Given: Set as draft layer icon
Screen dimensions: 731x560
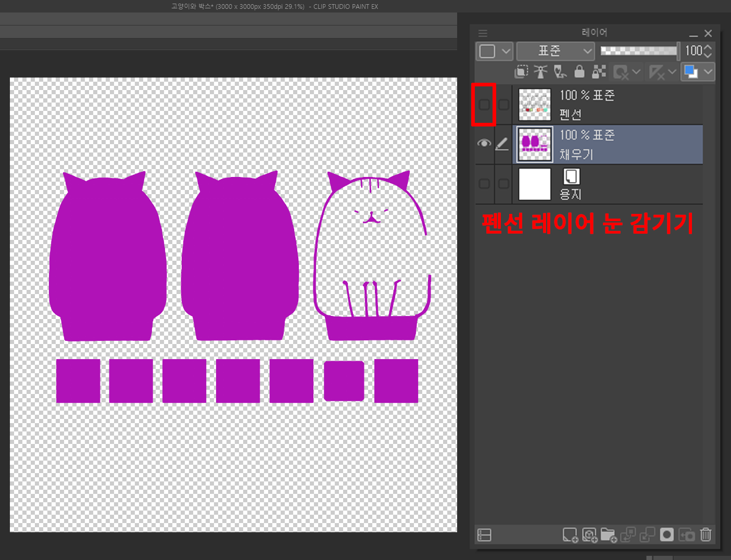Looking at the screenshot, I should tap(560, 71).
